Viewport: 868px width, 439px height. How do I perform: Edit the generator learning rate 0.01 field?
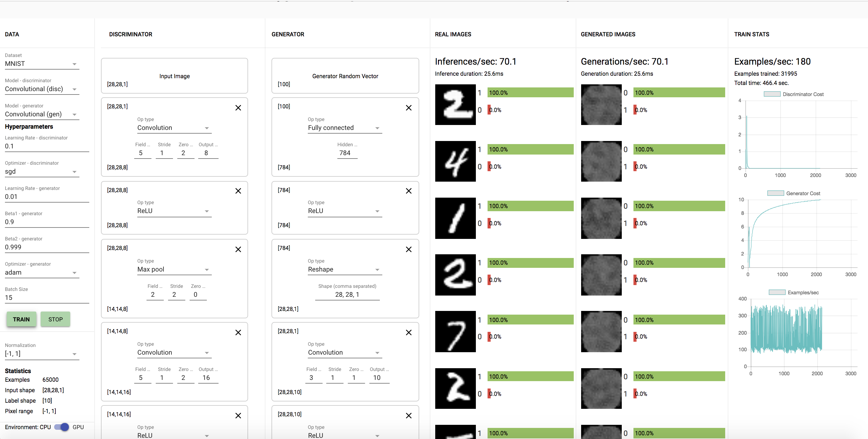[x=47, y=197]
